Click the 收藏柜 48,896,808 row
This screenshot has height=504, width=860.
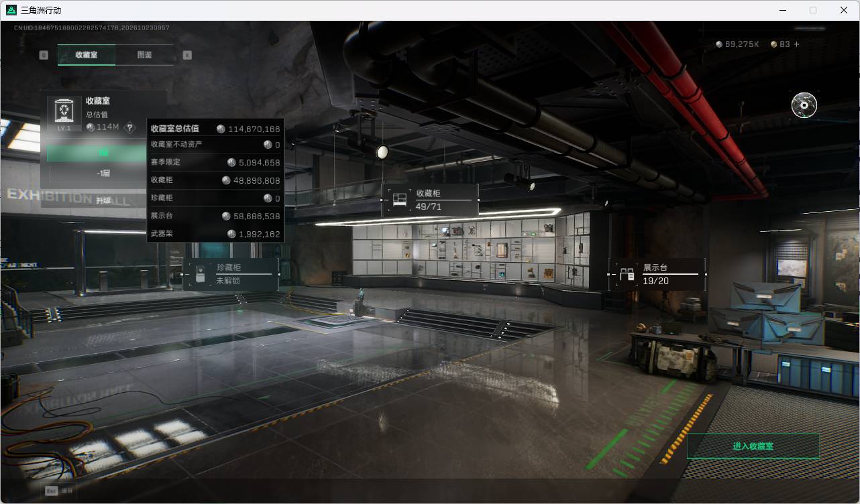(x=215, y=180)
